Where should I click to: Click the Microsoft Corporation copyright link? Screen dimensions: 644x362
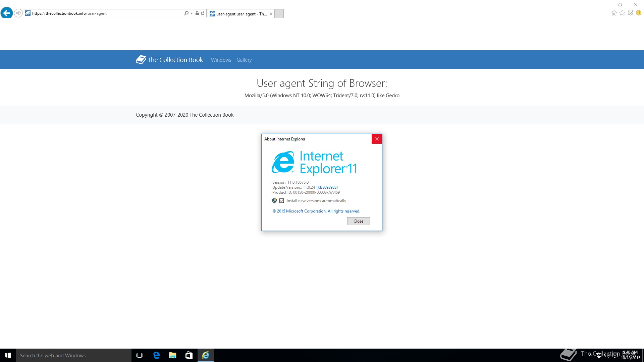[316, 211]
